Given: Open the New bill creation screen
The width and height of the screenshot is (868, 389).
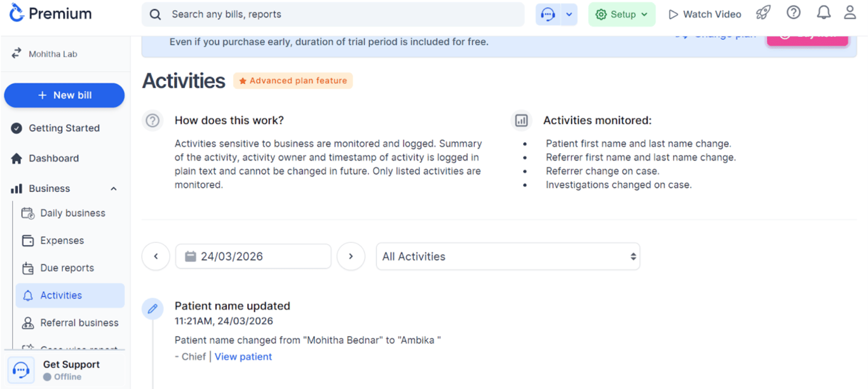Looking at the screenshot, I should coord(64,95).
